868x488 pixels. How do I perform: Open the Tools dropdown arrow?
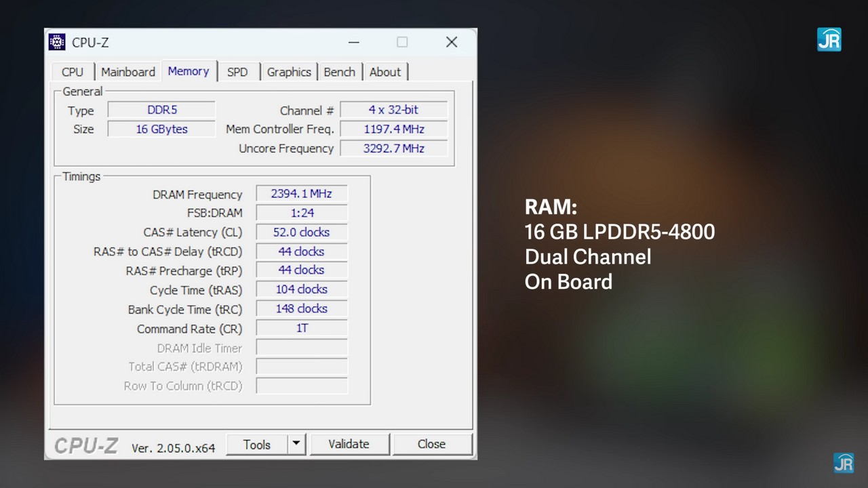click(x=296, y=445)
